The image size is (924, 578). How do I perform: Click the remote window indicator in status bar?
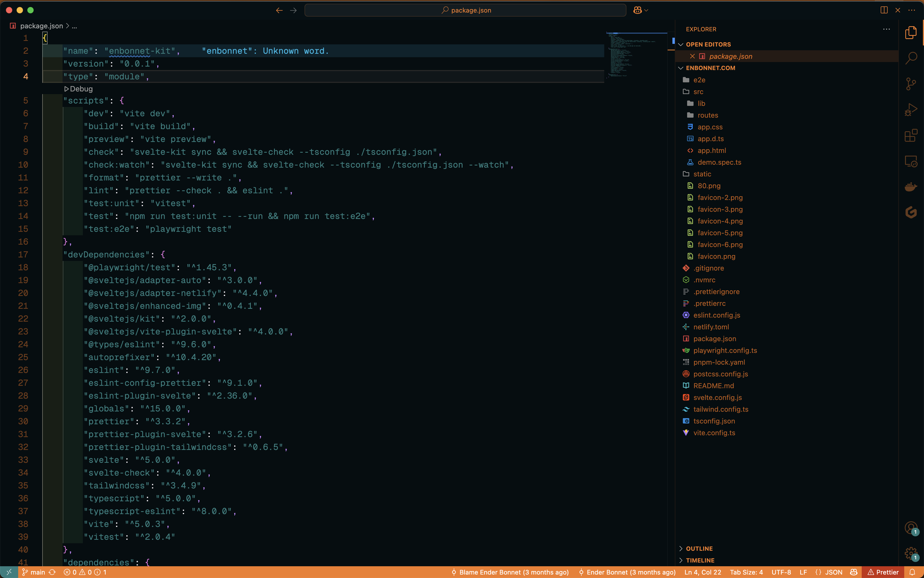pos(9,572)
